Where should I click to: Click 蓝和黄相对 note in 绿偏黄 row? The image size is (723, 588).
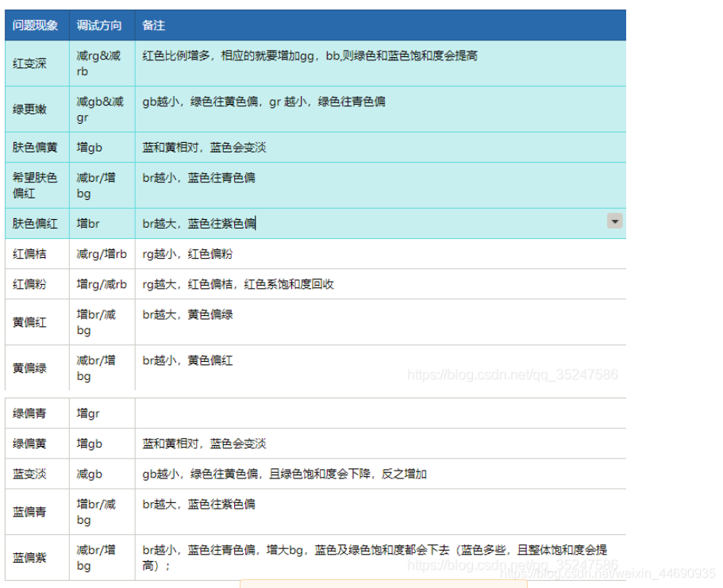coord(204,444)
